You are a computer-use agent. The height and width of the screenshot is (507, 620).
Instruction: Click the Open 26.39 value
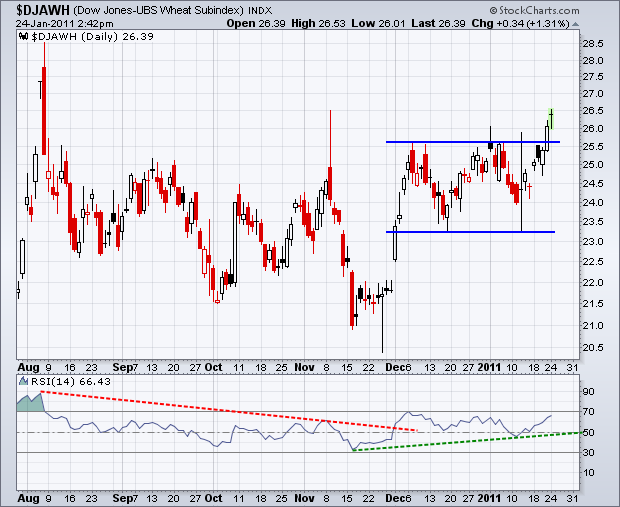tap(256, 23)
